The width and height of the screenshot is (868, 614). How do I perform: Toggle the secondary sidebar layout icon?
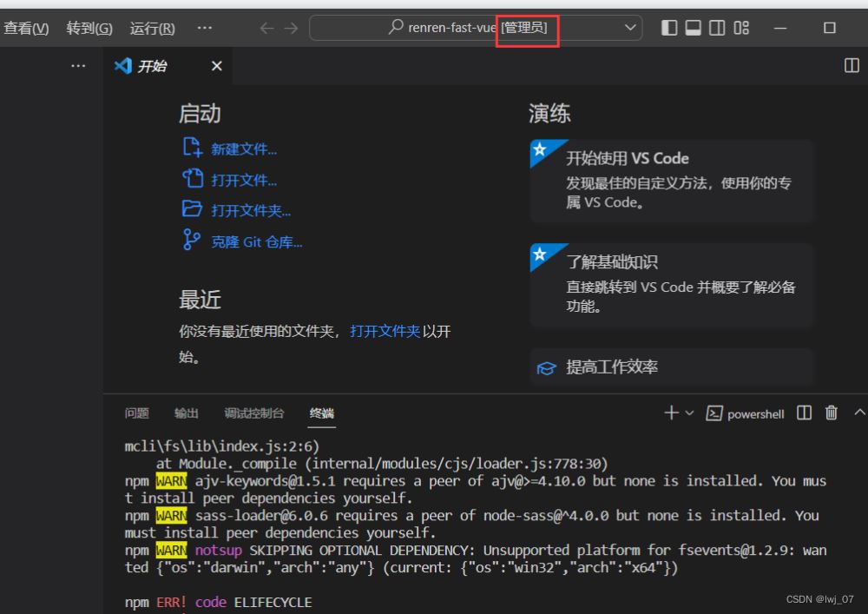click(x=717, y=28)
